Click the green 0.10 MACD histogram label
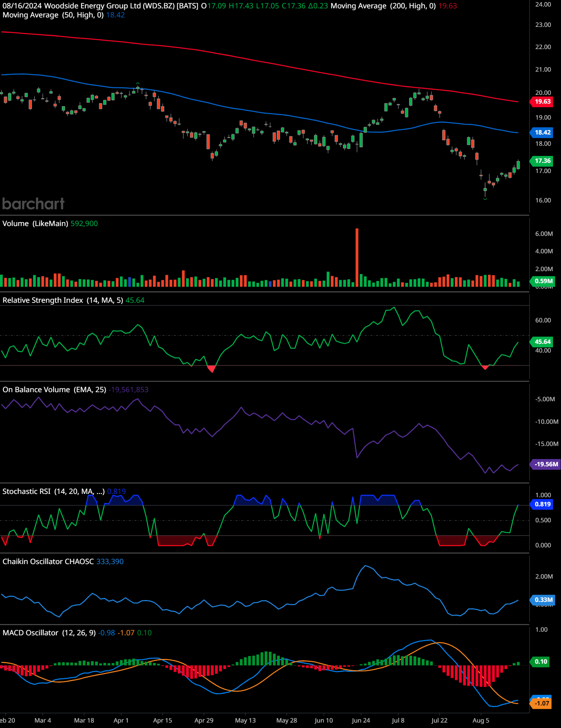 click(x=540, y=661)
